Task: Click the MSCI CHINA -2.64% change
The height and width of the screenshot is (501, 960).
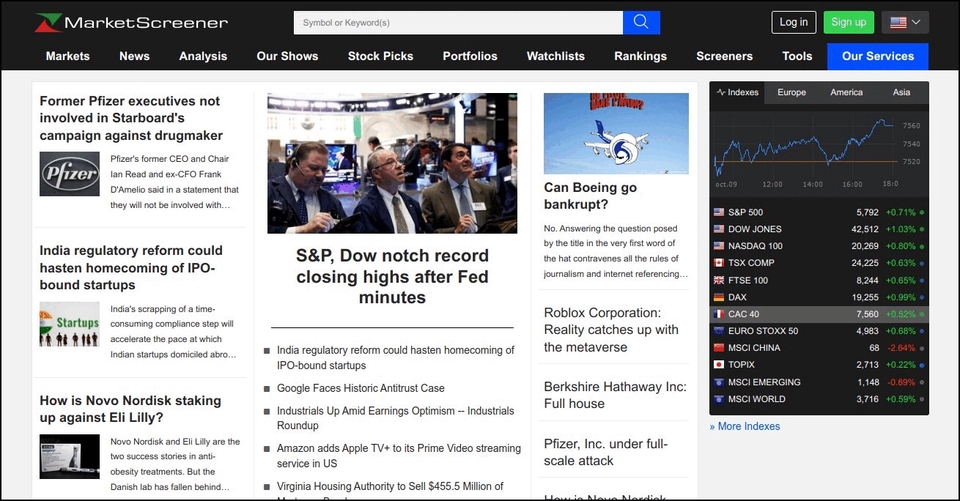Action: pos(901,348)
